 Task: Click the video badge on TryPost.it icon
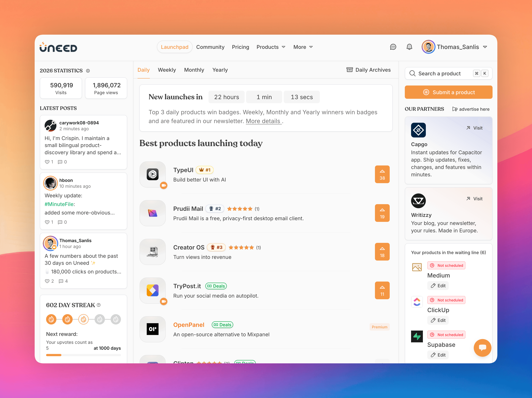point(164,301)
